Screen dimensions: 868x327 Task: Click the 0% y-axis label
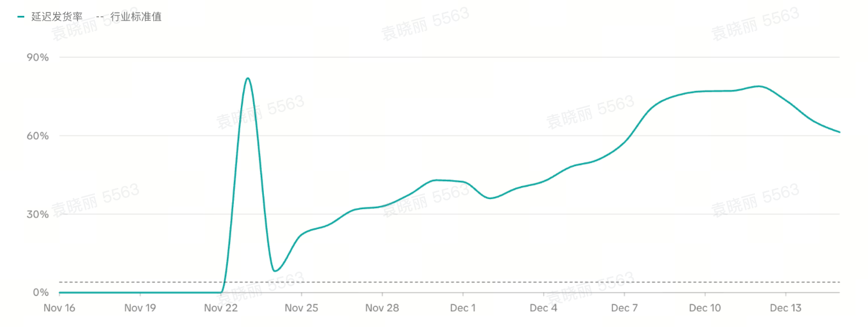[x=41, y=292]
